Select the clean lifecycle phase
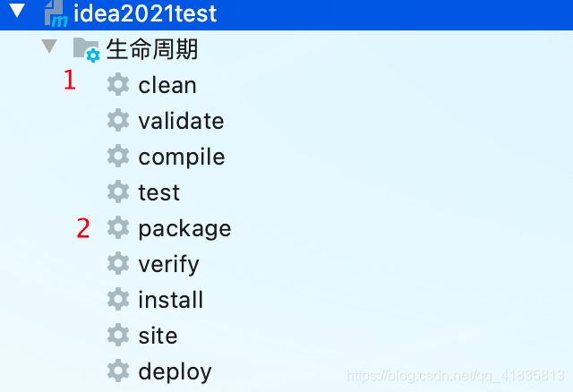The image size is (573, 392). (167, 85)
